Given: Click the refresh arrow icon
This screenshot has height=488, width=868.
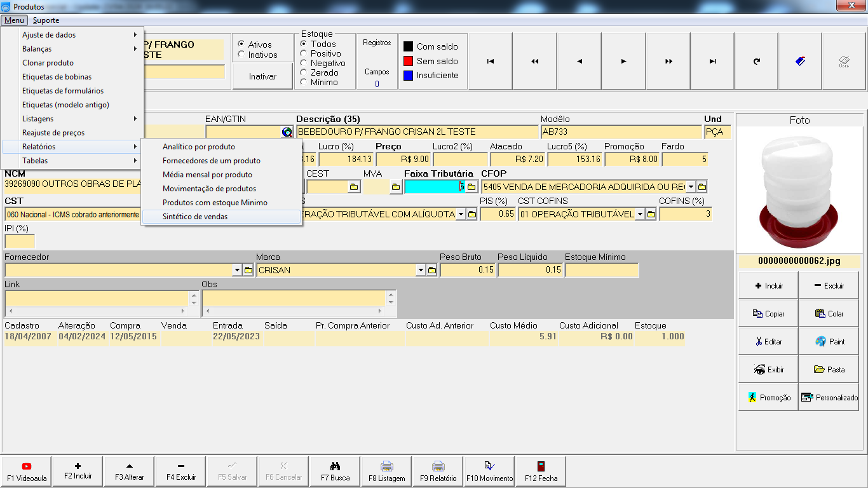Looking at the screenshot, I should (x=756, y=61).
